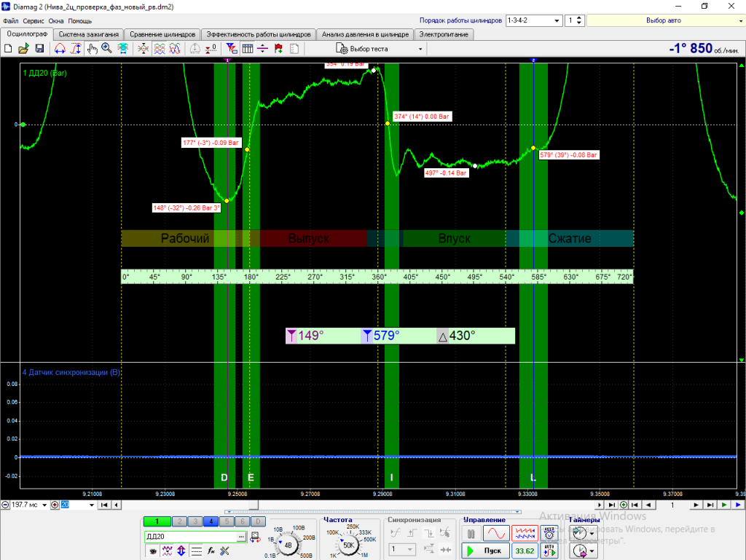The height and width of the screenshot is (560, 746).
Task: Open the 'Сервис' menu
Action: [34, 21]
